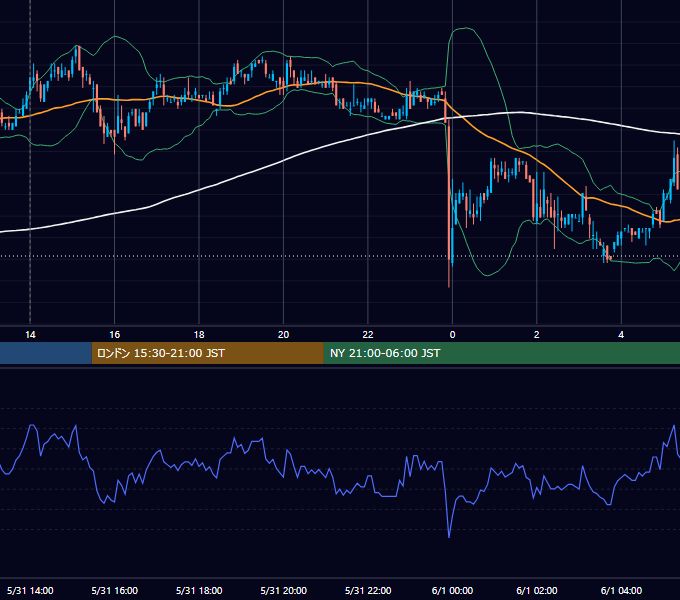
Task: Click the 5/31 22:00 date label
Action: (x=368, y=590)
